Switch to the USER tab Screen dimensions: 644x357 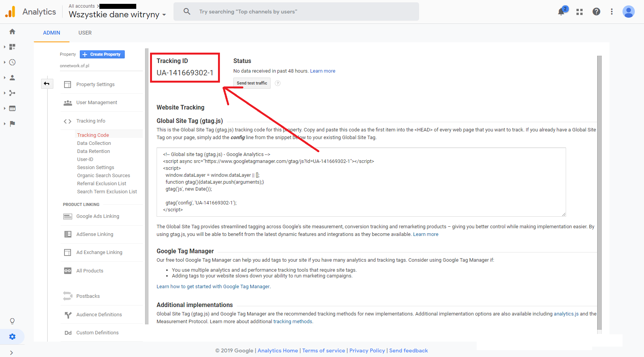click(85, 33)
